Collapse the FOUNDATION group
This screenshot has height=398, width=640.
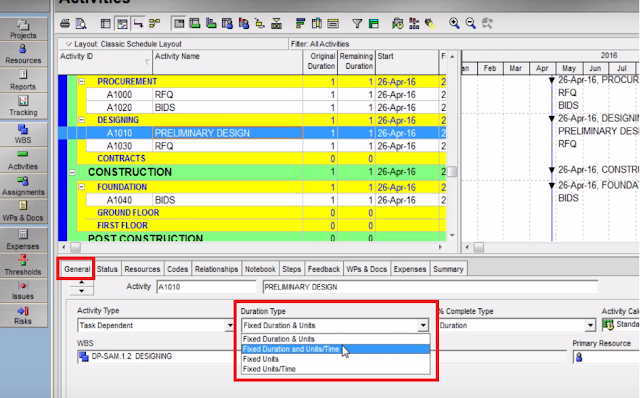82,187
